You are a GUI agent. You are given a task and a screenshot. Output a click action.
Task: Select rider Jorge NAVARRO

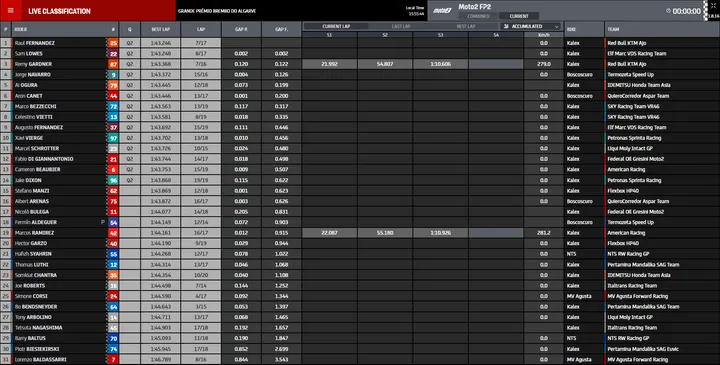(33, 74)
